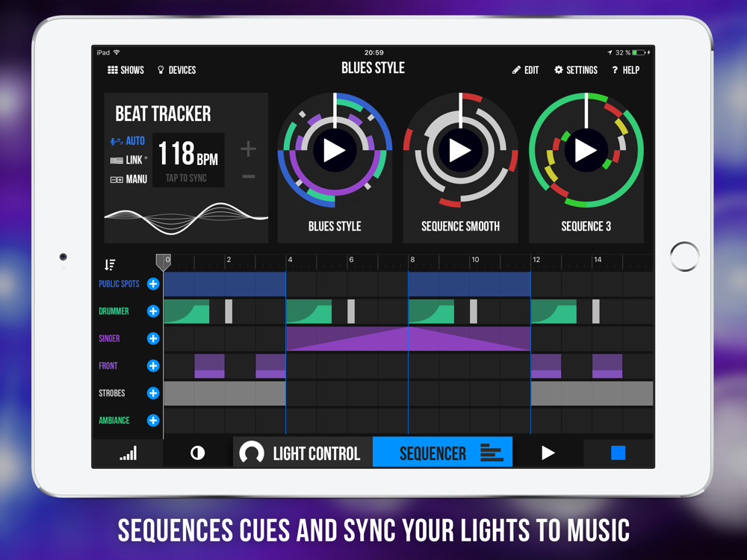
Task: Decrease BPM with minus button
Action: (248, 177)
